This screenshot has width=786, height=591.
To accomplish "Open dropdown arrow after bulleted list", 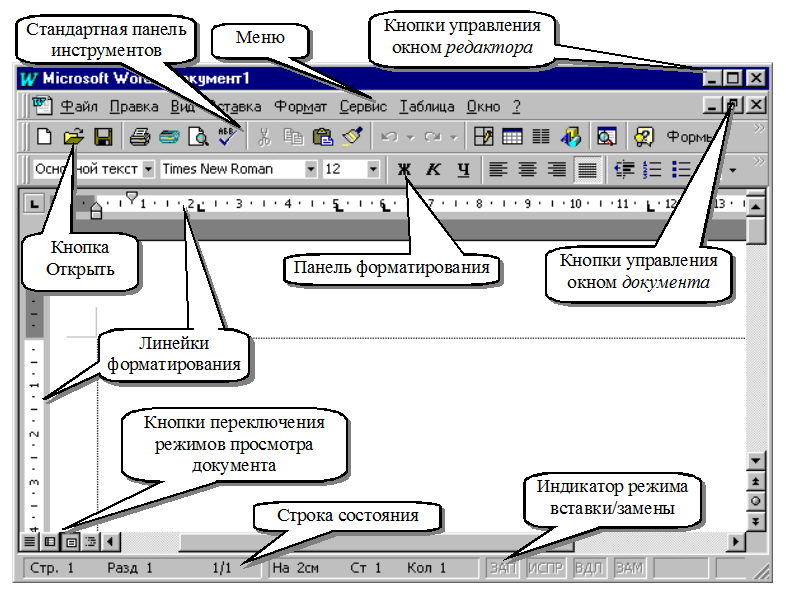I will coord(733,171).
